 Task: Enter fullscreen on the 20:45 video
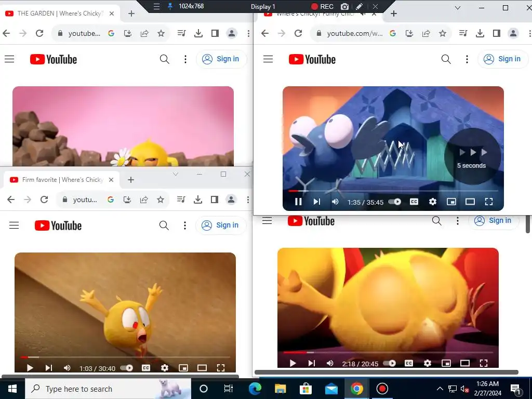484,363
